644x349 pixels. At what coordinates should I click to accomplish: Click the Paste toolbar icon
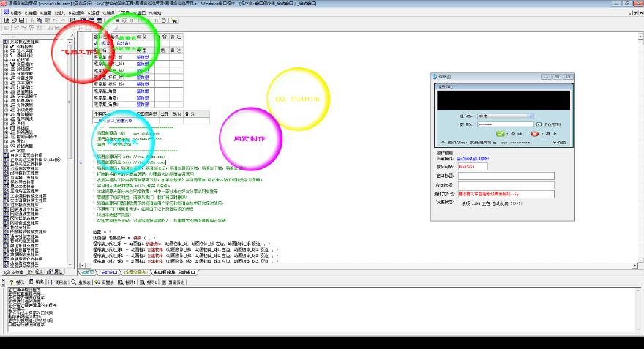48,20
